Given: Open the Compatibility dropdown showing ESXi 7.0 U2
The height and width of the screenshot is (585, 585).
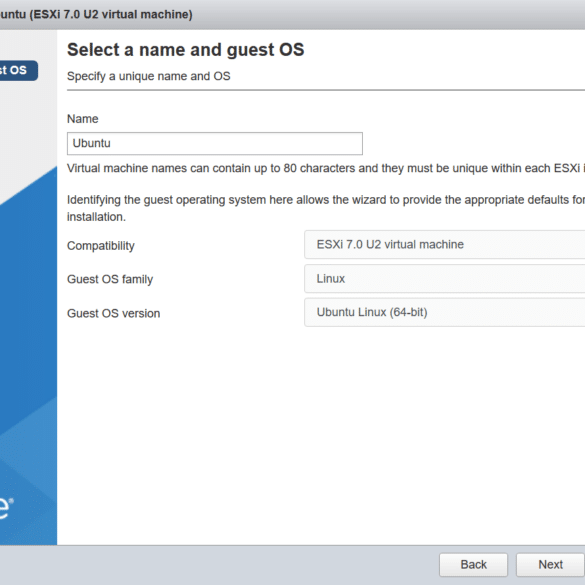Looking at the screenshot, I should [444, 244].
